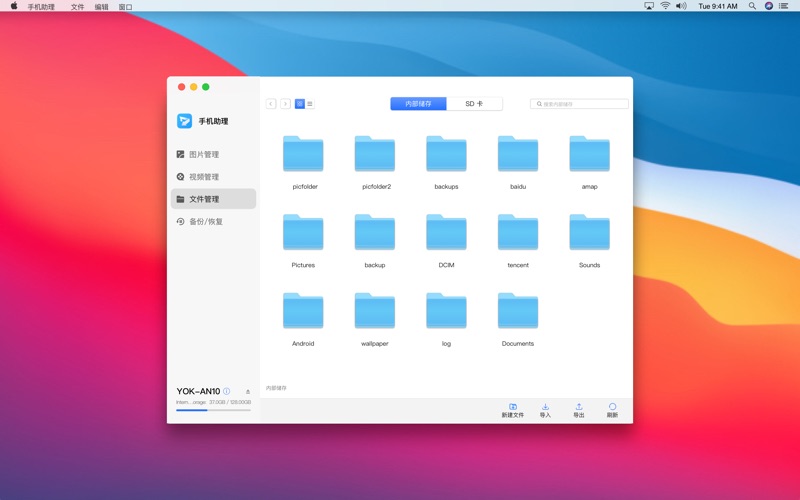Open the Documents folder
This screenshot has width=800, height=500.
pyautogui.click(x=517, y=310)
